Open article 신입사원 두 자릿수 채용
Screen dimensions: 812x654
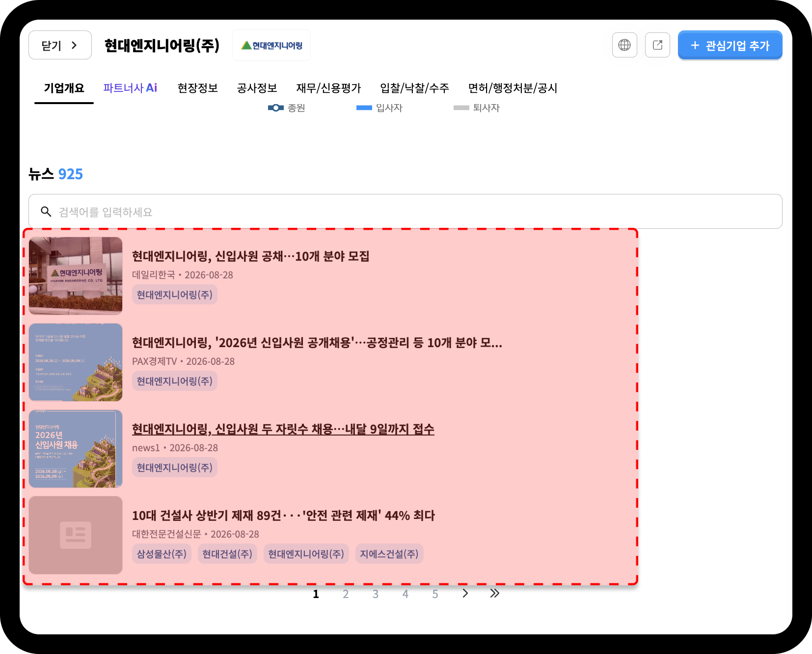[283, 429]
